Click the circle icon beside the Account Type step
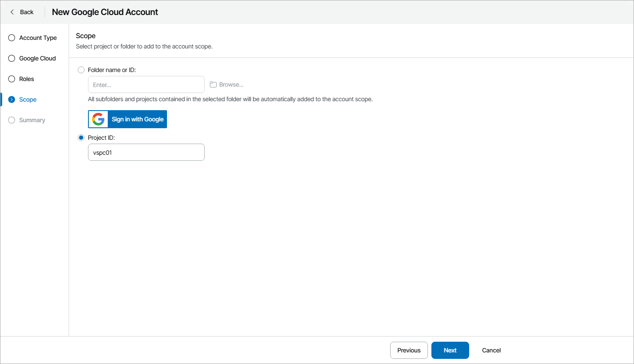This screenshot has height=364, width=634. [11, 38]
